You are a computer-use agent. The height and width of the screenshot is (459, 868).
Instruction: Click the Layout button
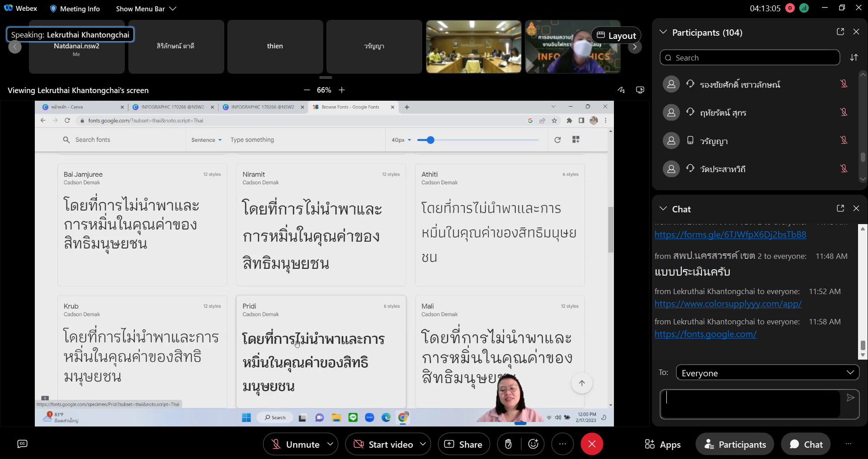tap(616, 36)
